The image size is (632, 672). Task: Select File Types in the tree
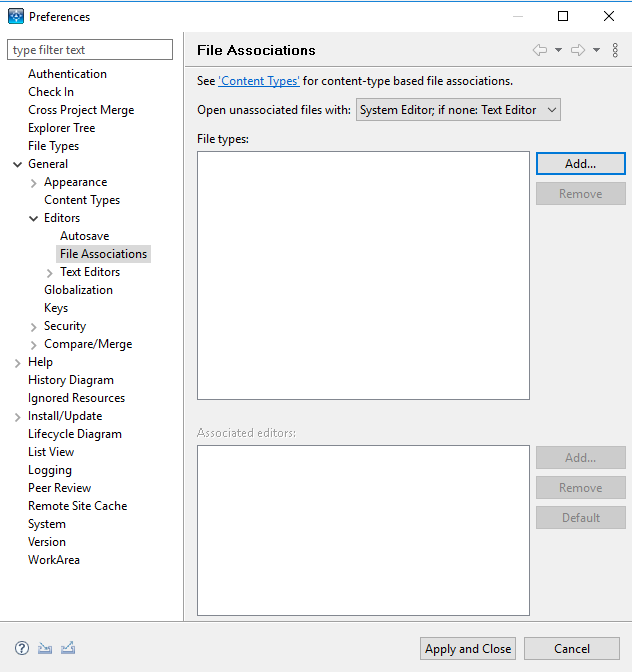click(54, 146)
